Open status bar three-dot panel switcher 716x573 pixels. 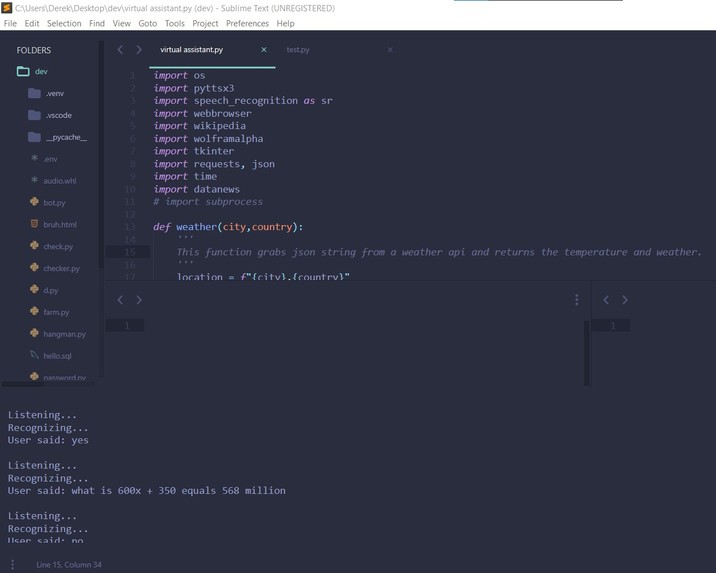click(12, 565)
